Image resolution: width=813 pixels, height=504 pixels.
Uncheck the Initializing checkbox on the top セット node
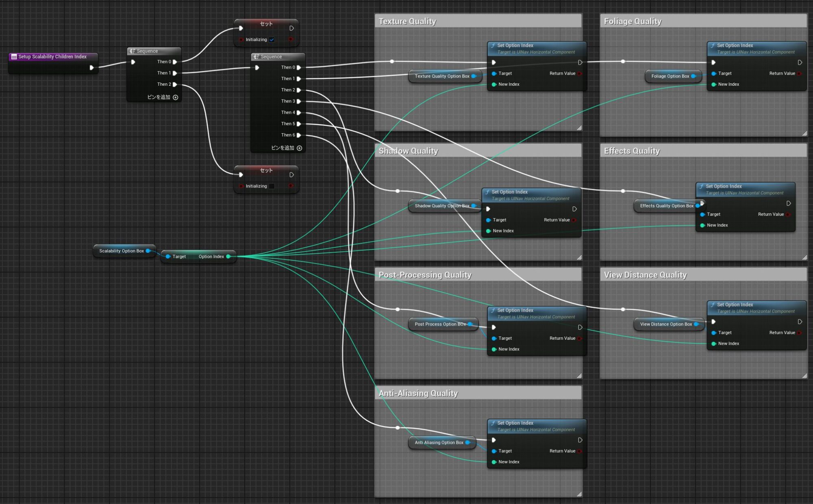coord(272,39)
